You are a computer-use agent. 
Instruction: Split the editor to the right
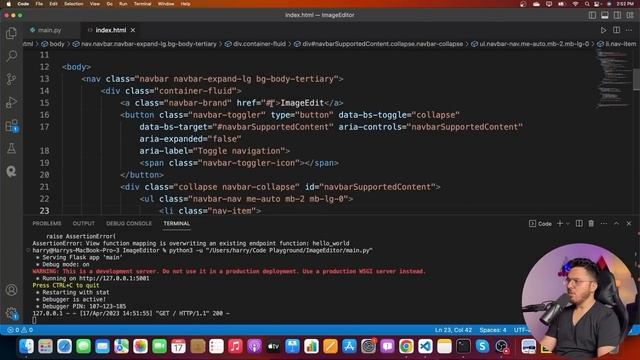616,30
